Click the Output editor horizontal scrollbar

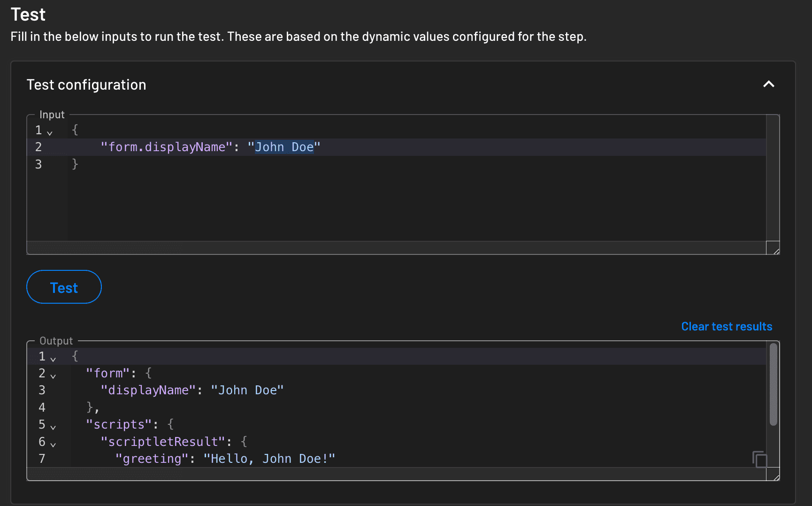click(x=397, y=474)
